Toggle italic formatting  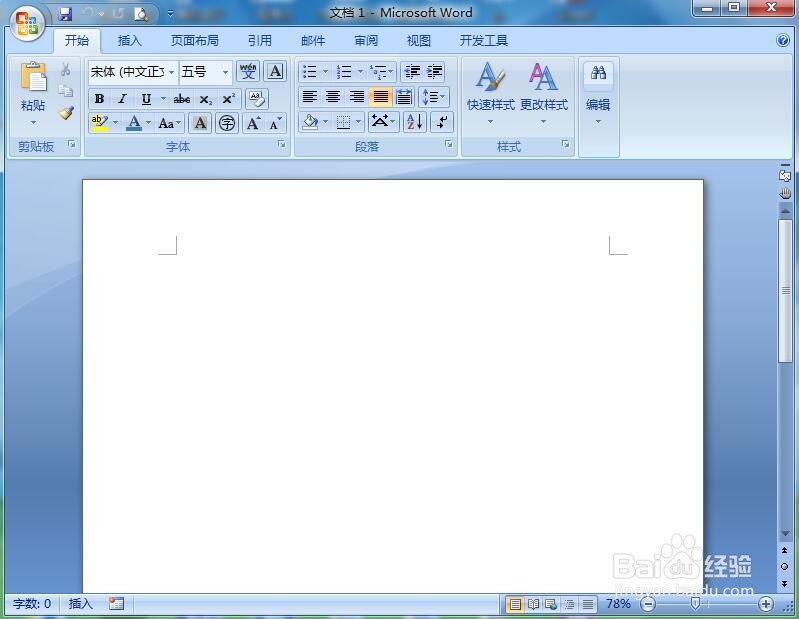click(122, 99)
